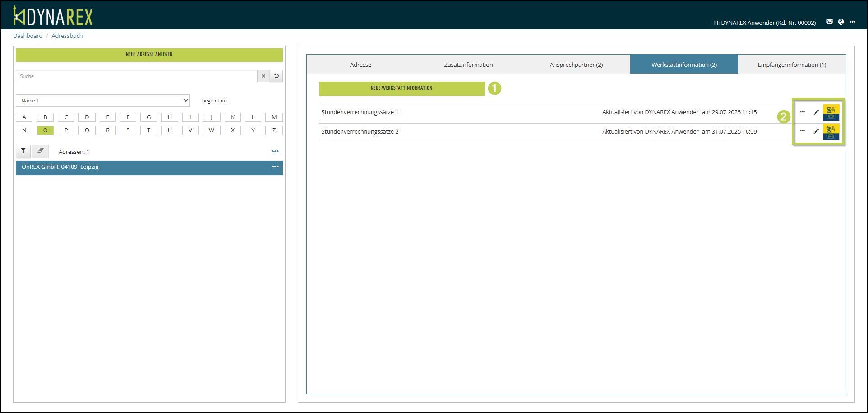Toggle the letter M filter
This screenshot has height=413, width=868.
tap(274, 117)
